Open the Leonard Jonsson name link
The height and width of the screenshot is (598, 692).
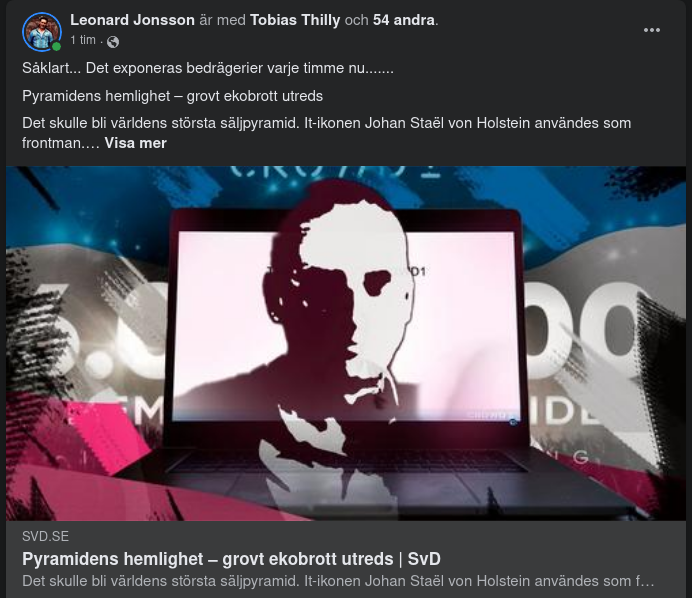(x=132, y=20)
